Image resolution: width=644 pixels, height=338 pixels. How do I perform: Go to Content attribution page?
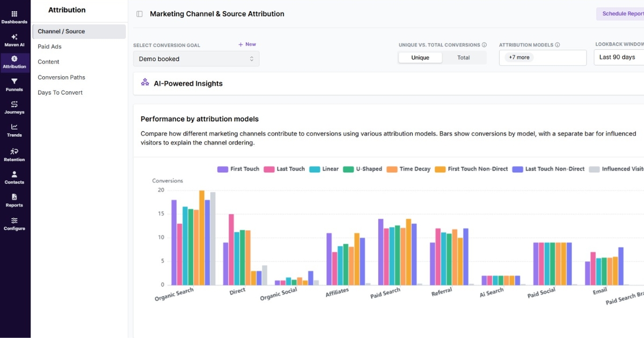[48, 62]
